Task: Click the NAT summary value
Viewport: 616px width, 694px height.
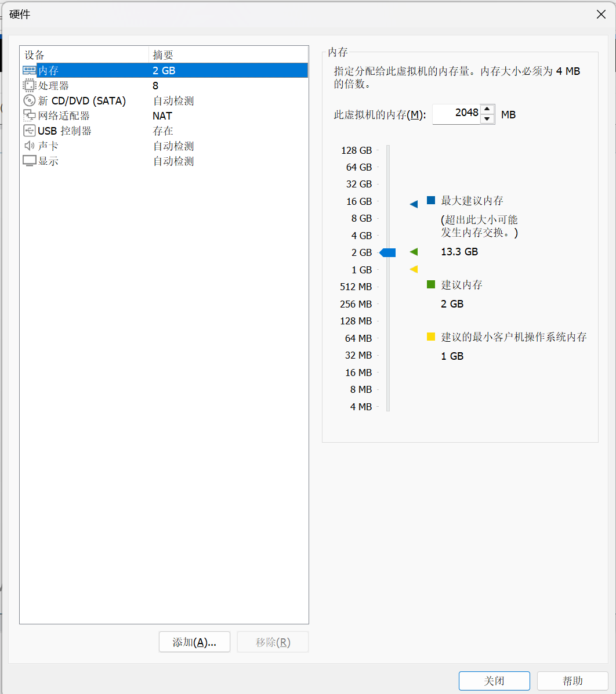Action: point(162,116)
